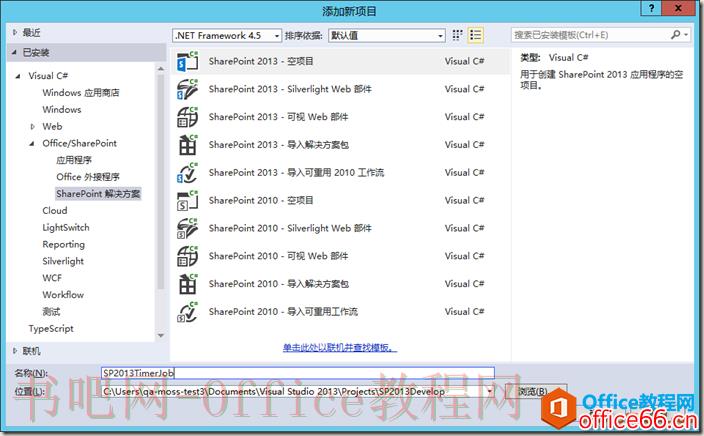
Task: Select SharePoint 解决方案 in tree
Action: (x=98, y=194)
